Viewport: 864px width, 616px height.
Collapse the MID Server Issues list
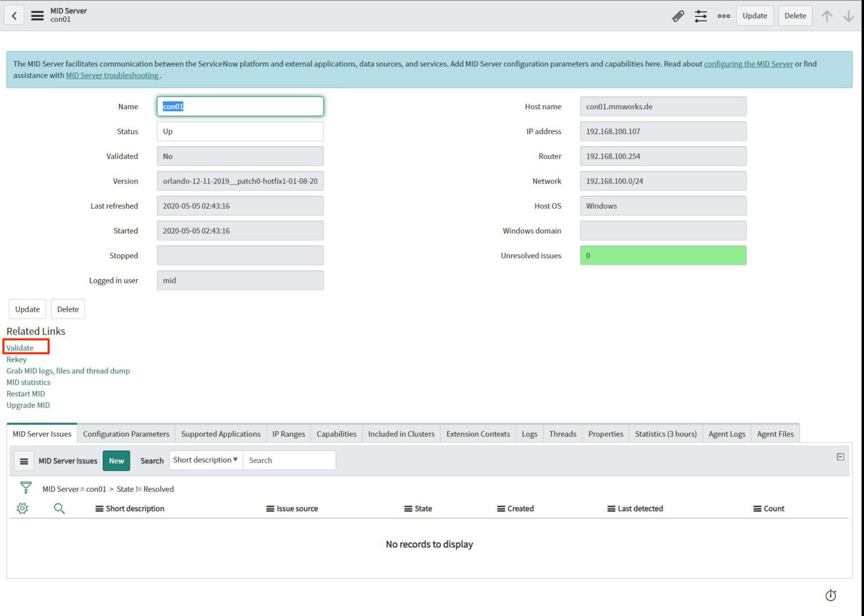click(840, 456)
